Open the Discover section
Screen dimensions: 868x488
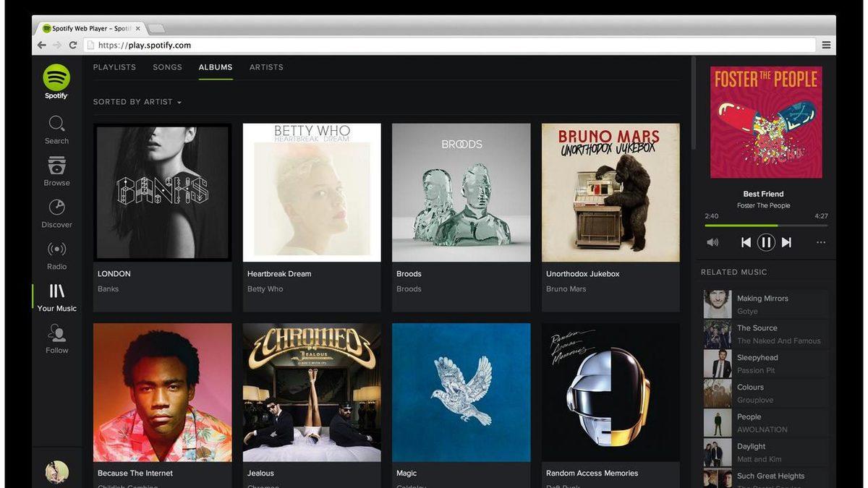(x=56, y=213)
